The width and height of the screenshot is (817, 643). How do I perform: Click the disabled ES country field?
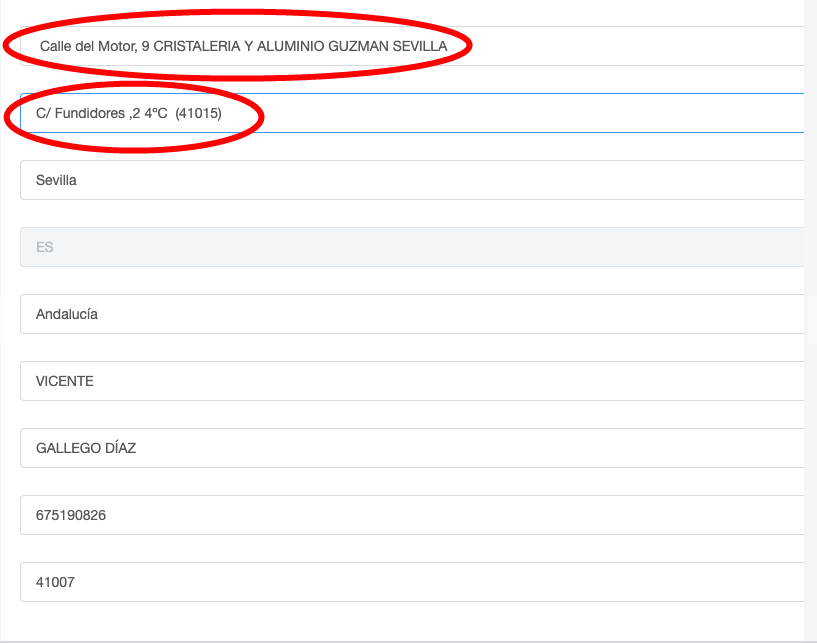[x=410, y=247]
